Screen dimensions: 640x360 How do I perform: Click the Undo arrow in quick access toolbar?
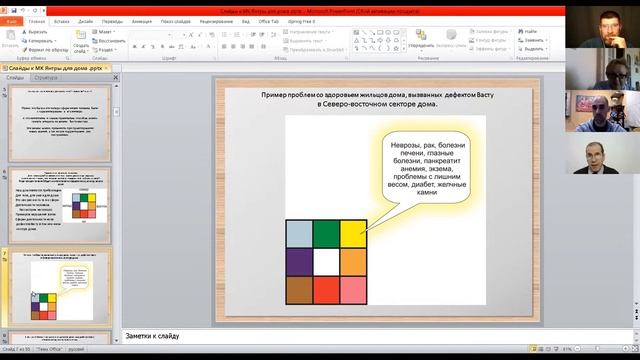[x=23, y=11]
